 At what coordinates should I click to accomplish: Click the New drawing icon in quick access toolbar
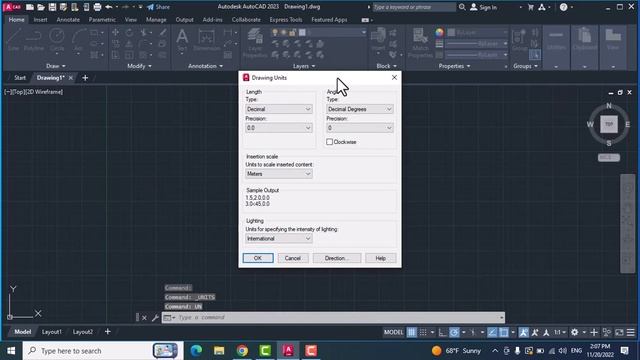coord(30,7)
